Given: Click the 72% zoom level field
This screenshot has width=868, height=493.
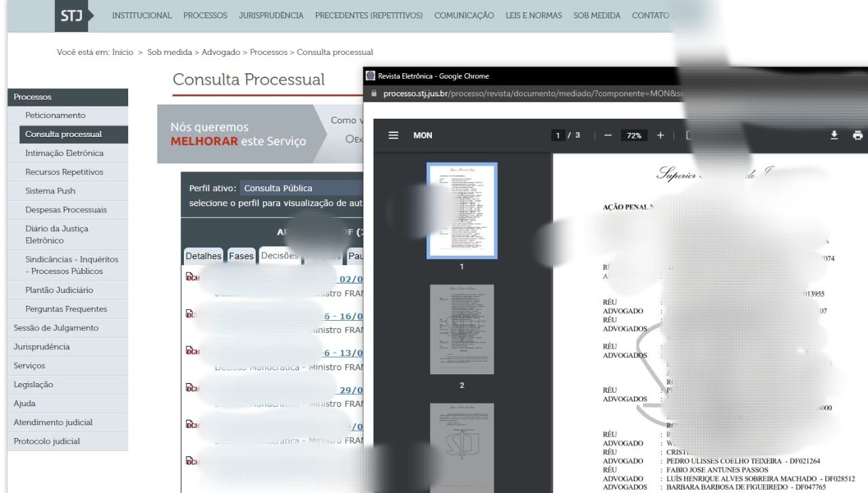Looking at the screenshot, I should click(634, 135).
